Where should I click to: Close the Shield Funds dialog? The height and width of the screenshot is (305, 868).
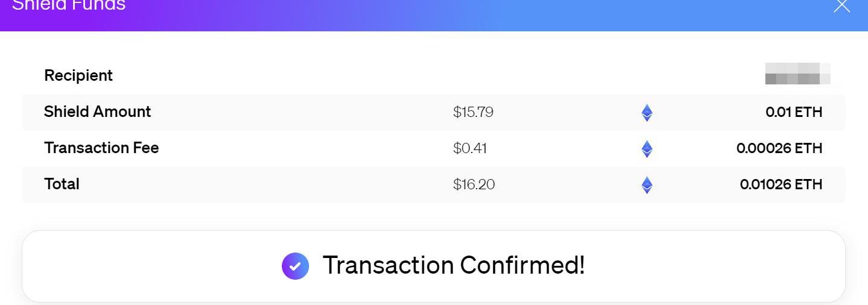click(841, 6)
